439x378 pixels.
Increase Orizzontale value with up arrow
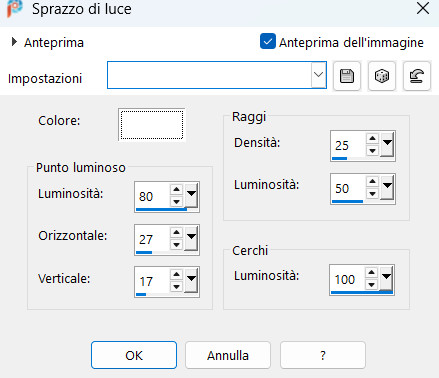[x=176, y=232]
